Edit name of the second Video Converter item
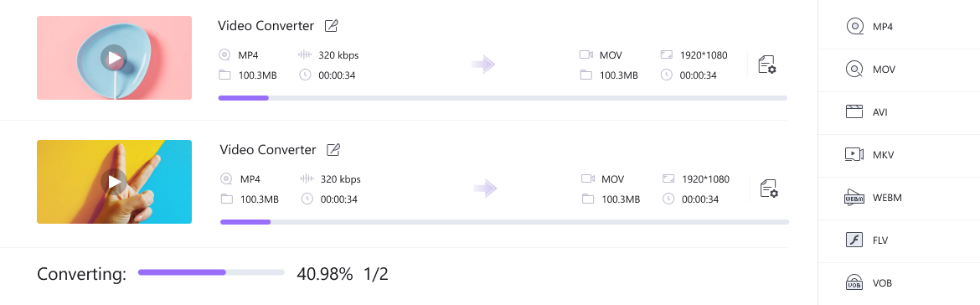 point(333,149)
